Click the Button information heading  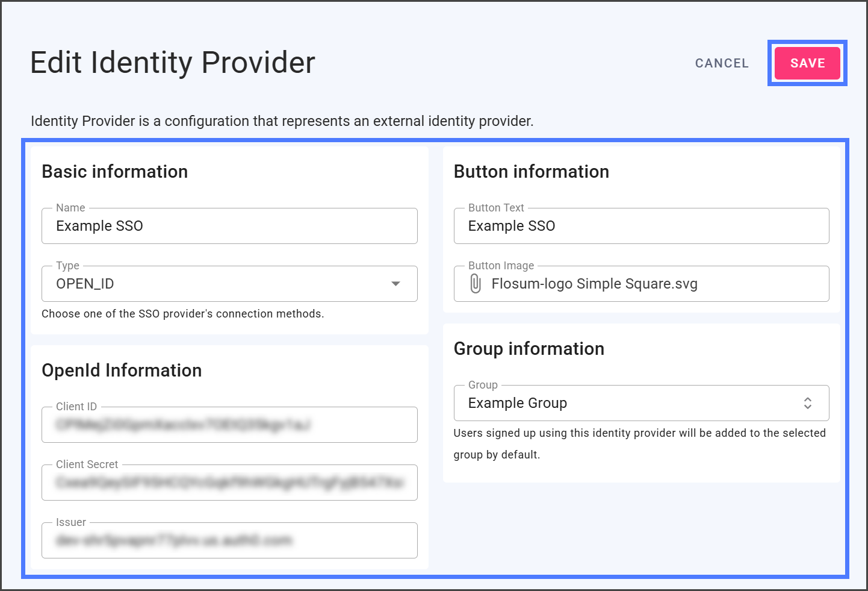pyautogui.click(x=531, y=172)
